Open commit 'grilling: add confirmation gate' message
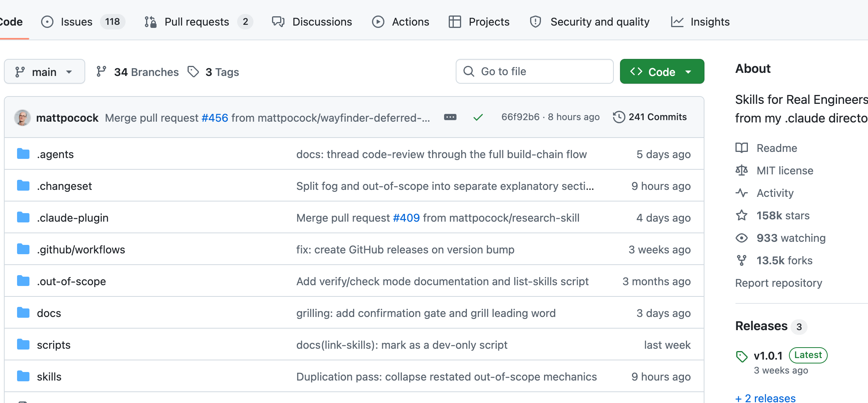Image resolution: width=868 pixels, height=403 pixels. point(426,313)
